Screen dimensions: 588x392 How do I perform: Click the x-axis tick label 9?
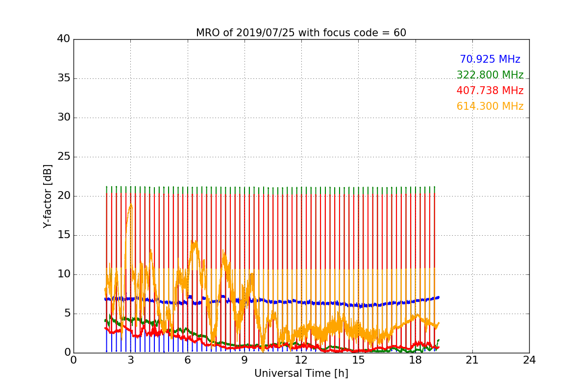pyautogui.click(x=245, y=360)
